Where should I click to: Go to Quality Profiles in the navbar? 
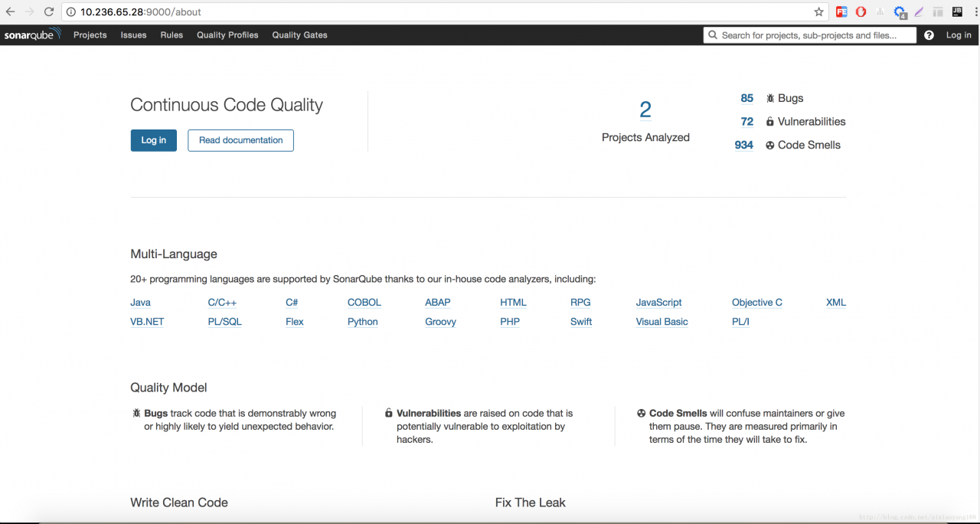click(227, 35)
